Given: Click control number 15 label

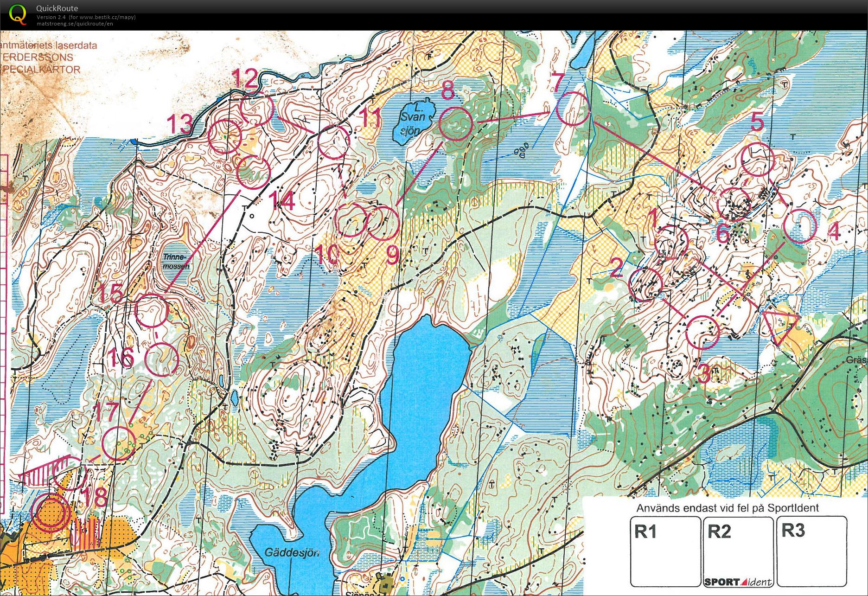Looking at the screenshot, I should coord(110,293).
